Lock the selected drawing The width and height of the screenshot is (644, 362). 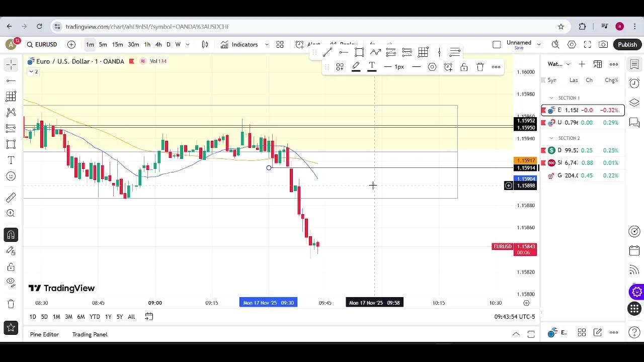(x=464, y=67)
